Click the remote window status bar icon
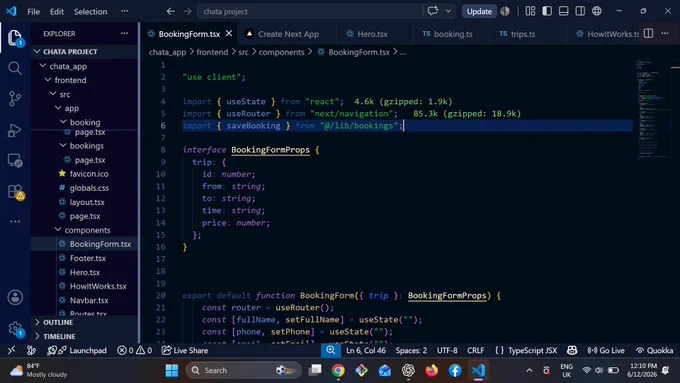The height and width of the screenshot is (383, 680). [x=11, y=350]
